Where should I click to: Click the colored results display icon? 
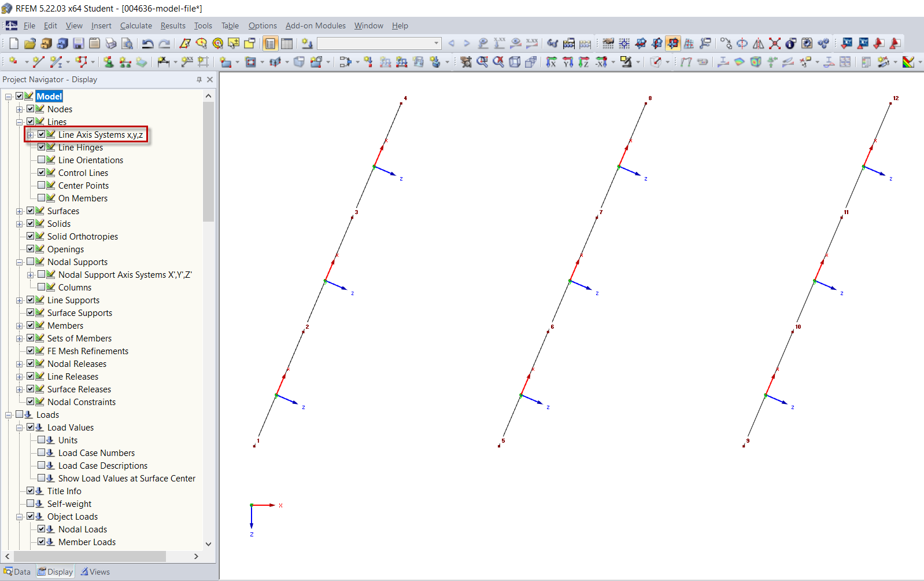pyautogui.click(x=908, y=62)
